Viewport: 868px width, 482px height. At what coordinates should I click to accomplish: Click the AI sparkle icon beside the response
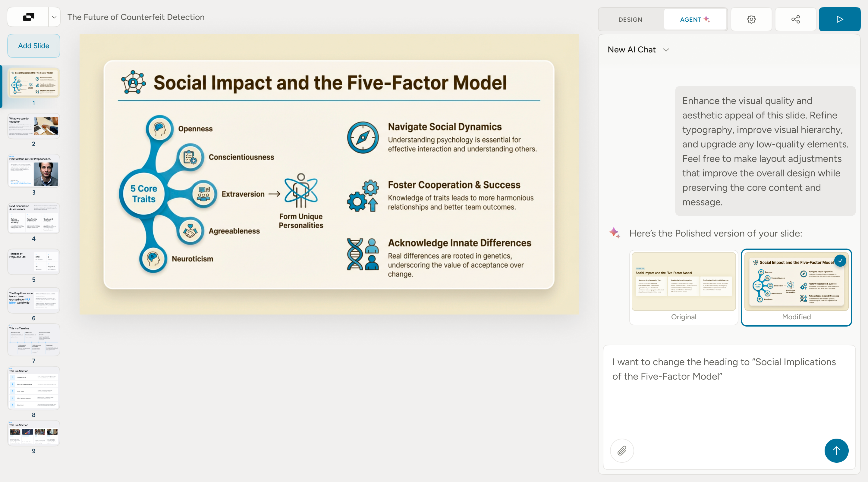615,233
